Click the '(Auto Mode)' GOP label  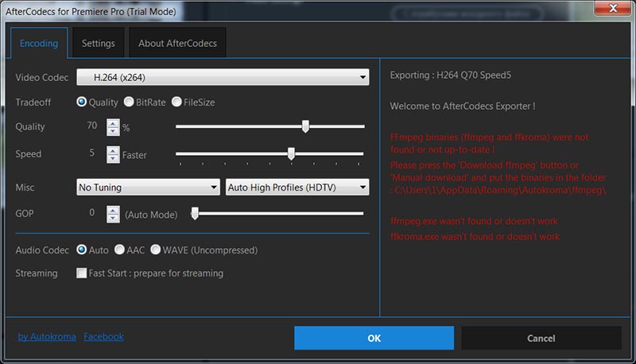point(151,215)
